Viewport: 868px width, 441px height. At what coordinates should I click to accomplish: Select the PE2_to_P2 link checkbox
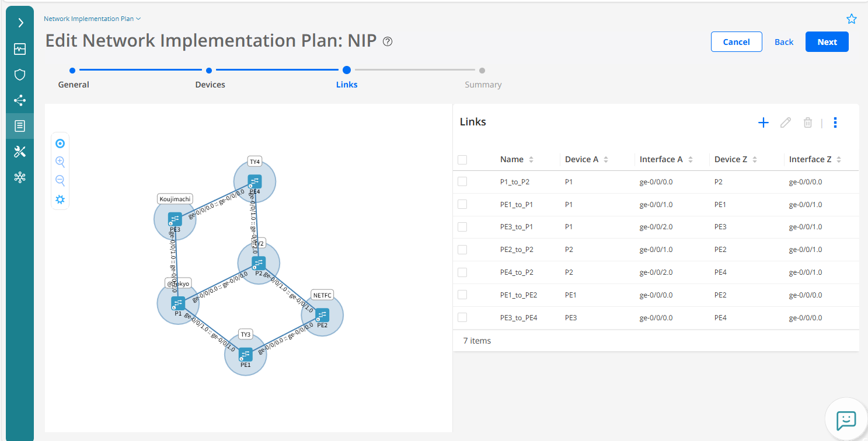point(462,250)
